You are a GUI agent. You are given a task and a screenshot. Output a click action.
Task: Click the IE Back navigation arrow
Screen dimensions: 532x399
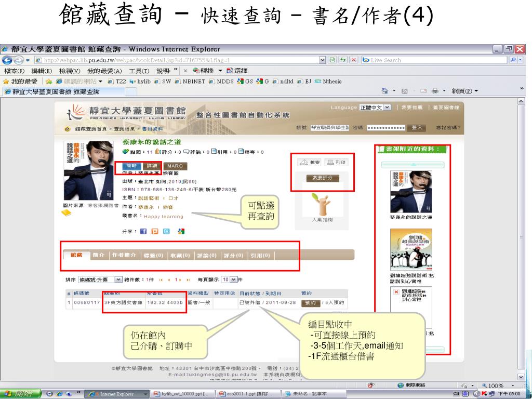7,60
